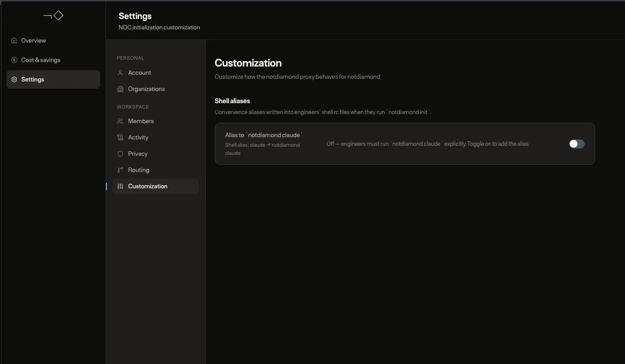This screenshot has width=625, height=364.
Task: Click the "Shell alias: claude → notdiamond claude" text
Action: (263, 149)
